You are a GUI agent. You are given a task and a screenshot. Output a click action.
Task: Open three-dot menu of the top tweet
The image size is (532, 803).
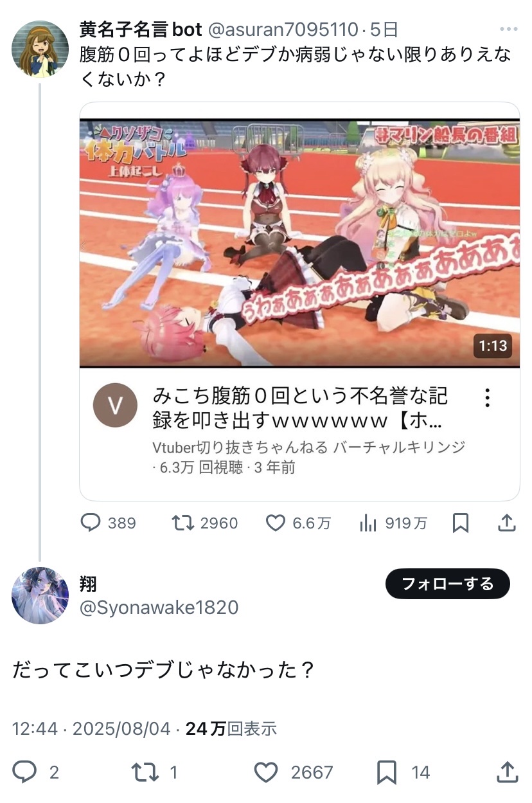click(x=508, y=30)
